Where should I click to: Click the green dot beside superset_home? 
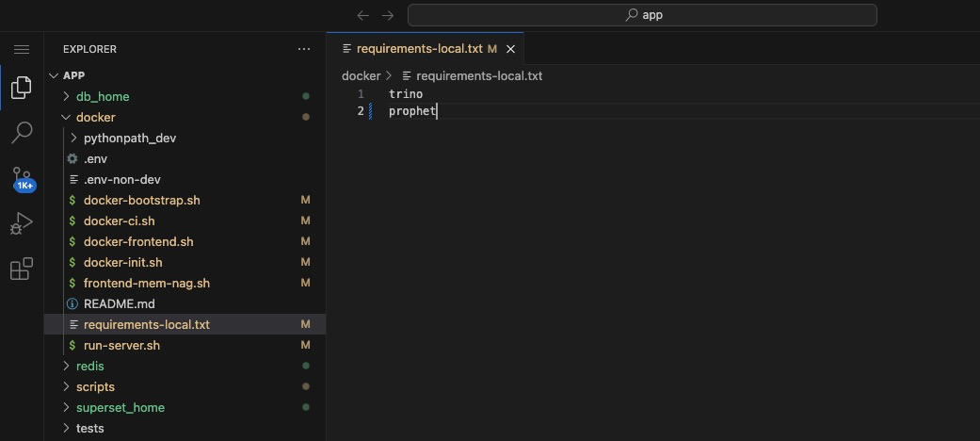pyautogui.click(x=306, y=407)
